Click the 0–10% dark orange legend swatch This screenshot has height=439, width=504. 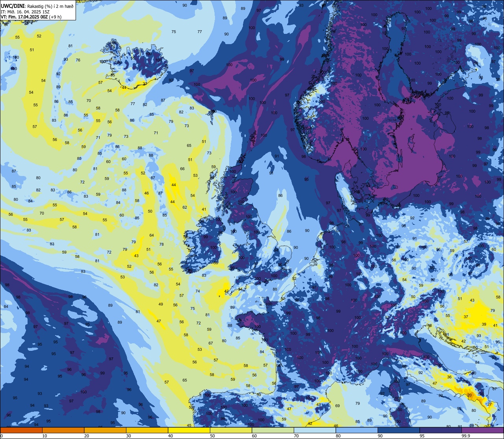(21, 430)
